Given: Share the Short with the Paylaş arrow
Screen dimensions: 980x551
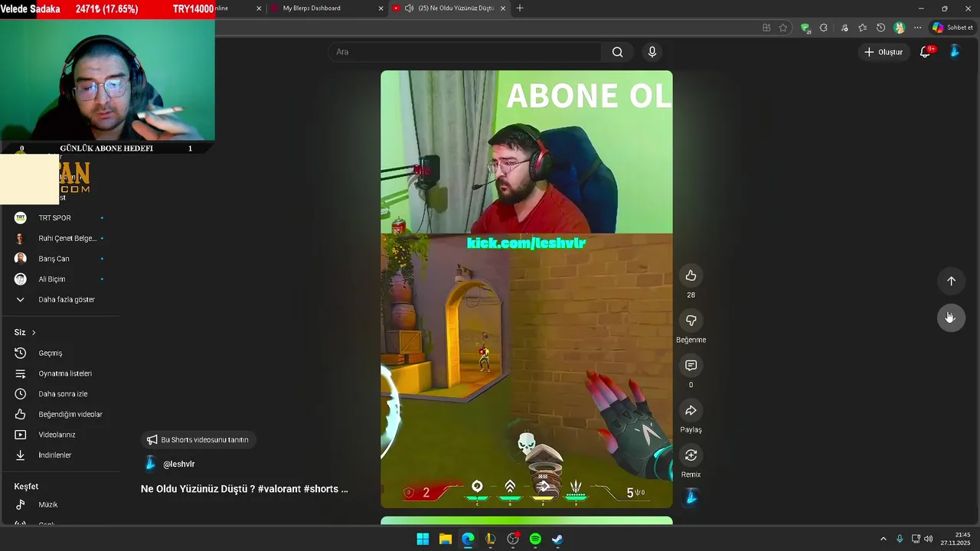Looking at the screenshot, I should [691, 411].
